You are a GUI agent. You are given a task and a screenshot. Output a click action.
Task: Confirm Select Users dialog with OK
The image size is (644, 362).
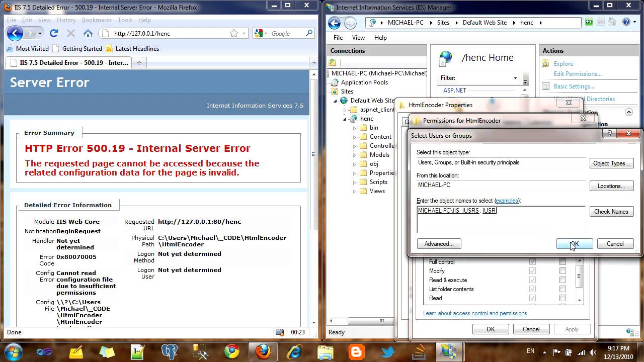(575, 244)
